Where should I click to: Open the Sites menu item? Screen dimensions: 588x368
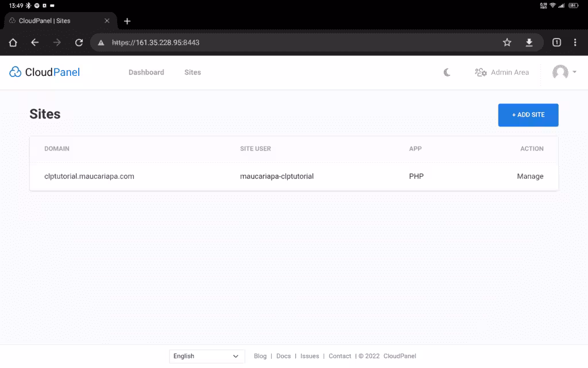[193, 72]
